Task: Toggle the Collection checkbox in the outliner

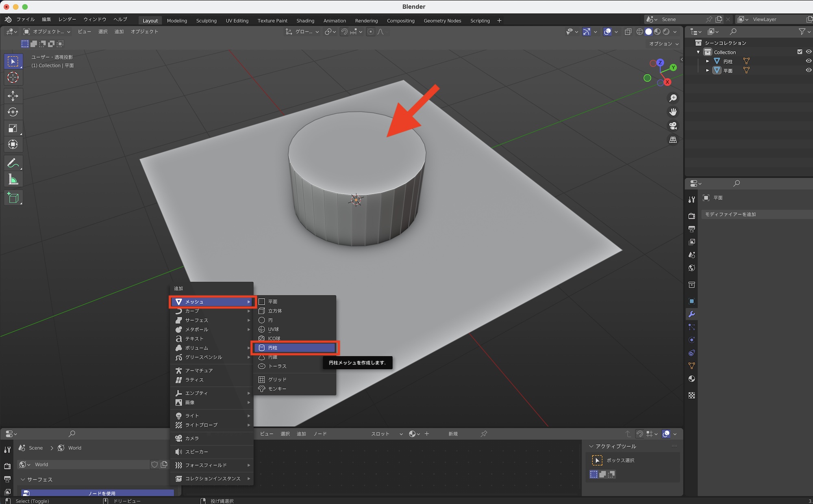Action: tap(800, 52)
